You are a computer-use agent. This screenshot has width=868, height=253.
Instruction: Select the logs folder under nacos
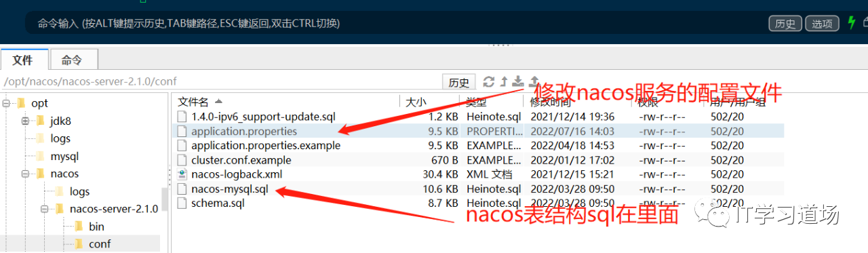point(79,191)
